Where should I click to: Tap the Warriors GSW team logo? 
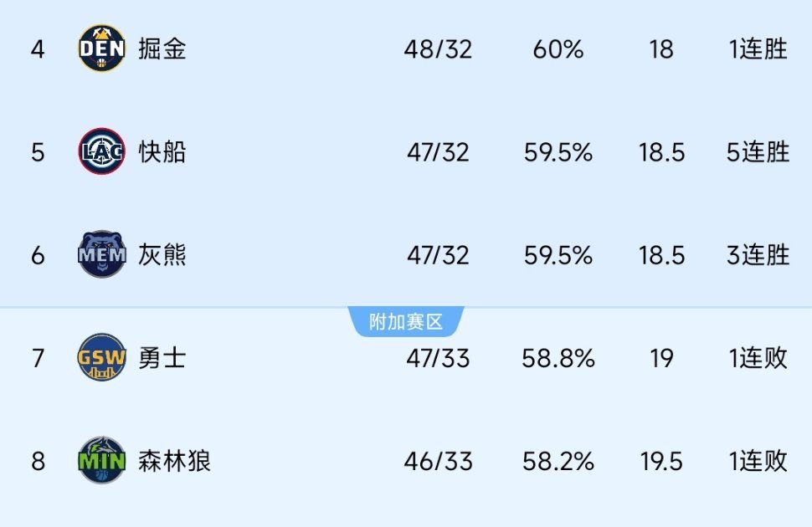101,357
